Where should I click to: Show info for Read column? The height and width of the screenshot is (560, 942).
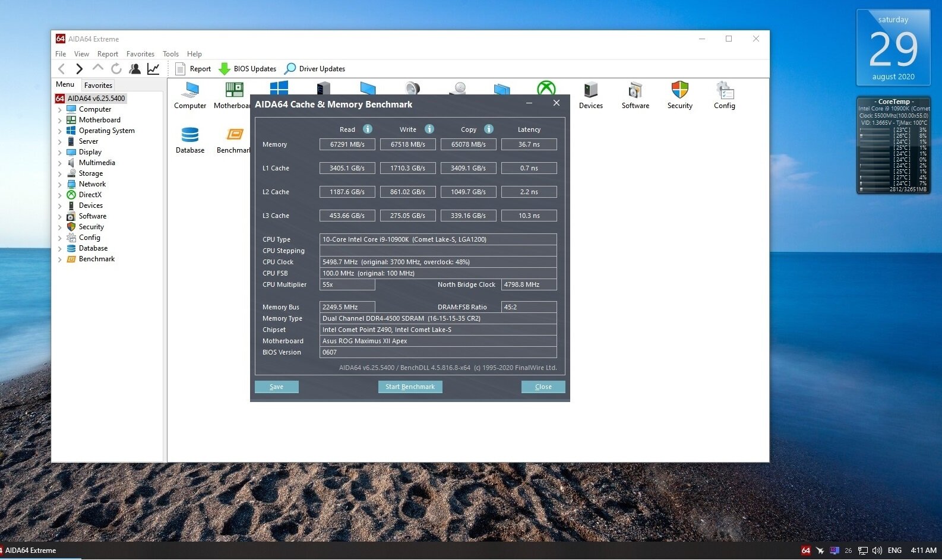[x=368, y=129]
